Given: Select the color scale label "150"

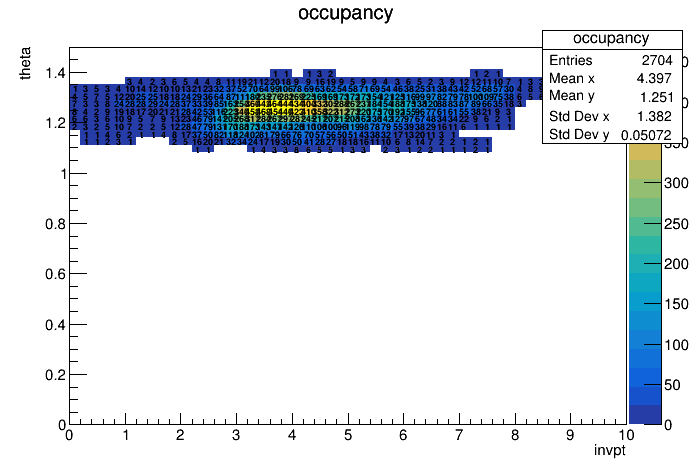Looking at the screenshot, I should click(676, 304).
